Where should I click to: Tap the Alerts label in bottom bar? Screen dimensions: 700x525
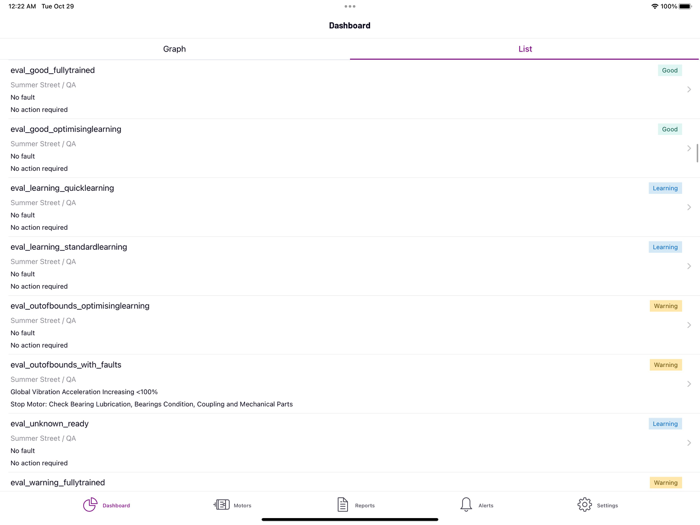[486, 506]
